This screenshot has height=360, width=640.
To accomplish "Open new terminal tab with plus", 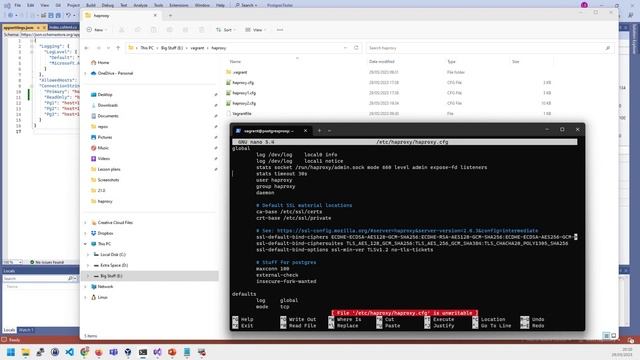I will (320, 131).
